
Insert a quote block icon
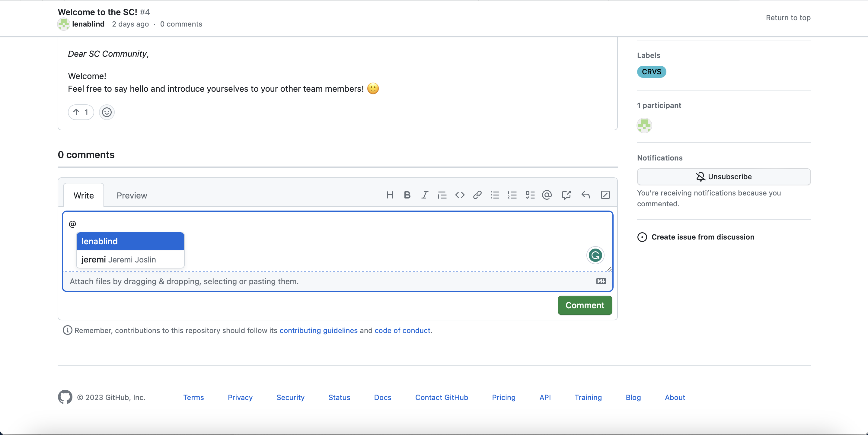pyautogui.click(x=442, y=195)
